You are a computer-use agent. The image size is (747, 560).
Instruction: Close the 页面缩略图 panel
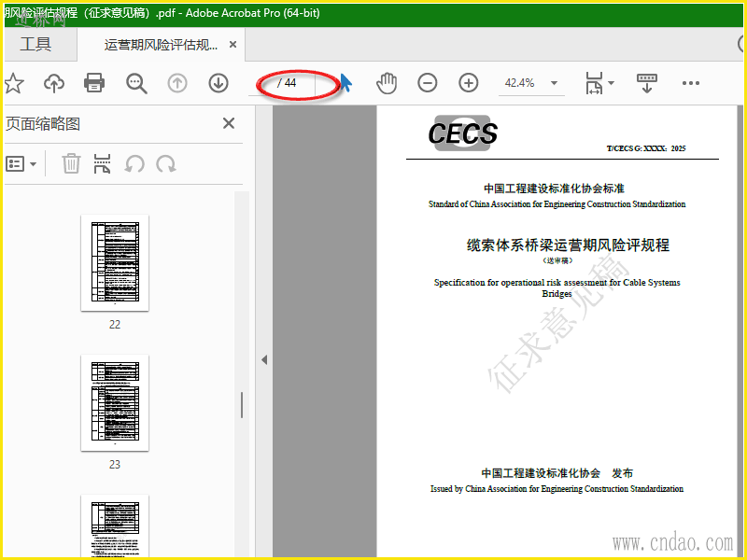pos(229,123)
